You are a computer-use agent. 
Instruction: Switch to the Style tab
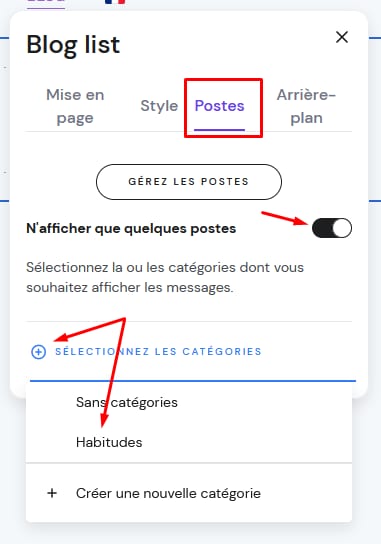[159, 106]
